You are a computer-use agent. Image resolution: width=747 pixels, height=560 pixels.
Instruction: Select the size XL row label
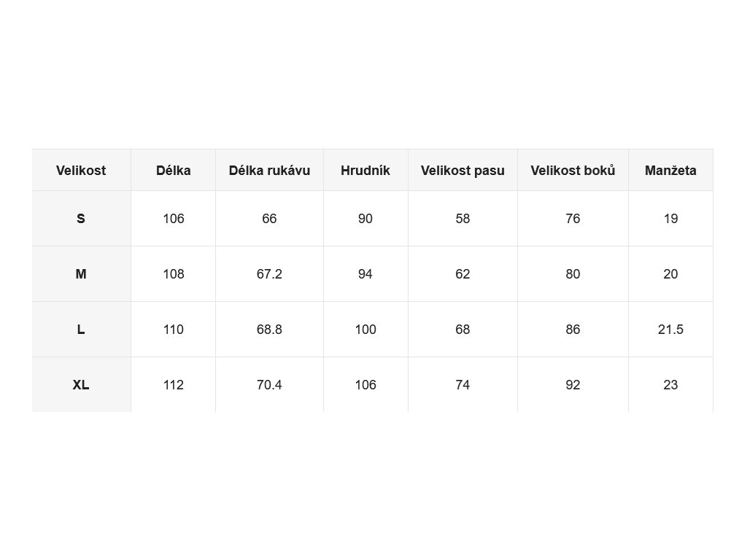coord(81,384)
